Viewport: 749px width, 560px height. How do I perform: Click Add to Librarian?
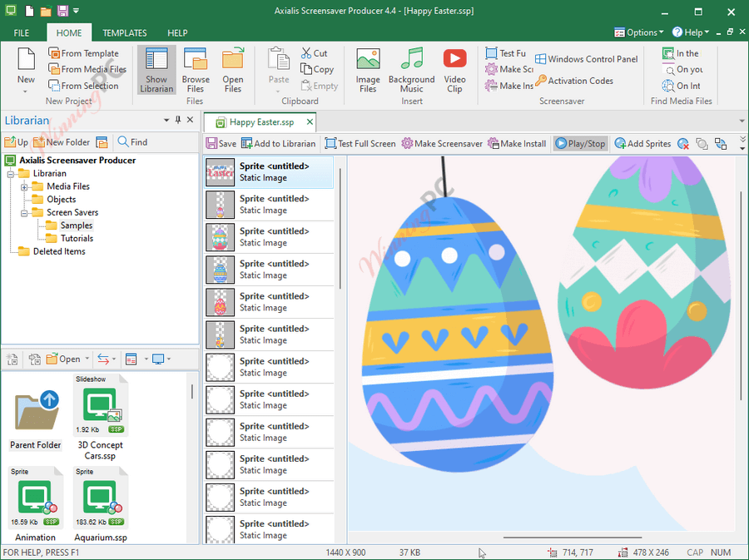point(279,143)
